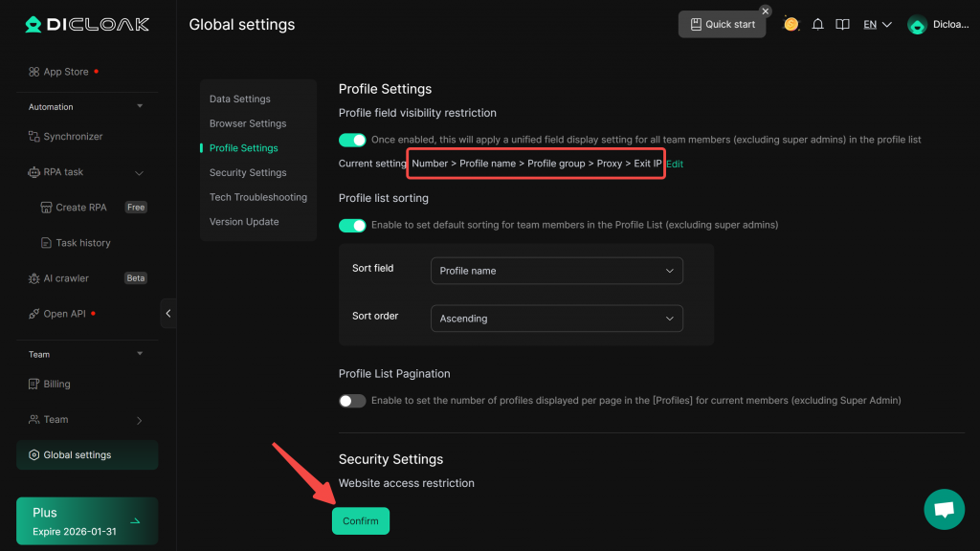Disable Profile field visibility restriction toggle
This screenshot has width=980, height=551.
click(x=352, y=140)
